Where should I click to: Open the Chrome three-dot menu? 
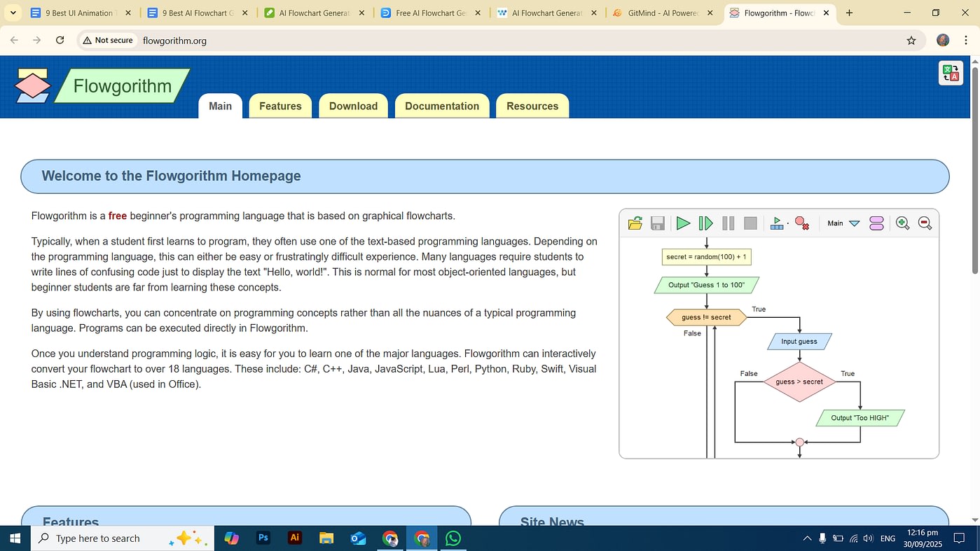click(966, 41)
